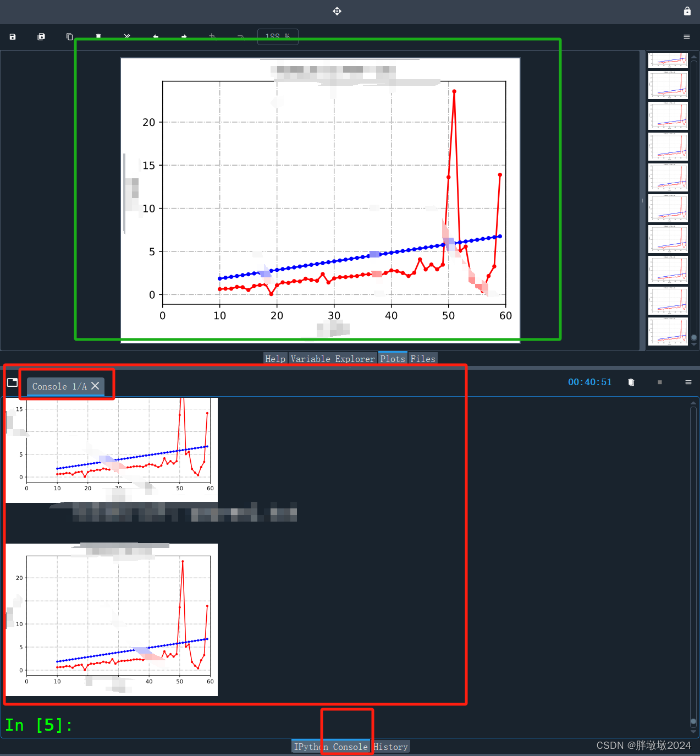Remove all console variables with trash icon
The height and width of the screenshot is (756, 700).
click(x=631, y=382)
